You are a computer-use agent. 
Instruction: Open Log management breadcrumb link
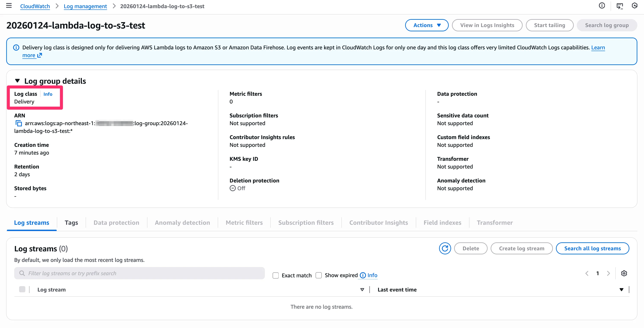85,6
